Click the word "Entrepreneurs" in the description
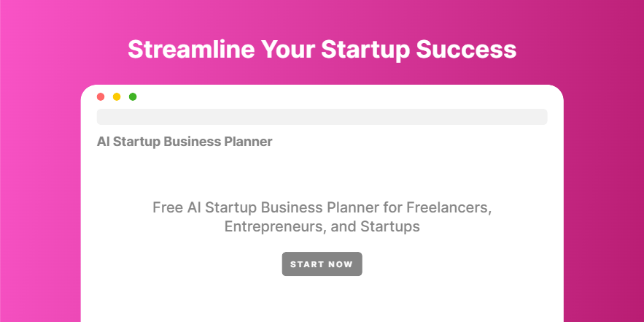This screenshot has width=644, height=322. 273,226
